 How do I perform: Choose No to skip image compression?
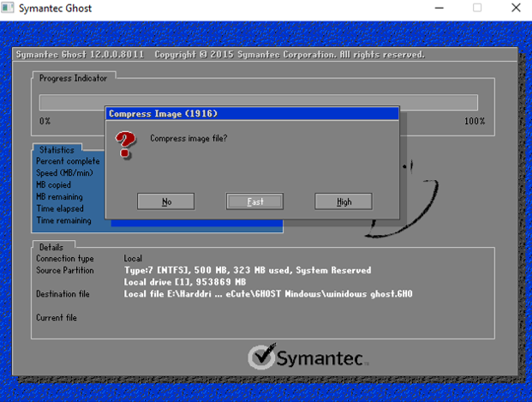166,201
